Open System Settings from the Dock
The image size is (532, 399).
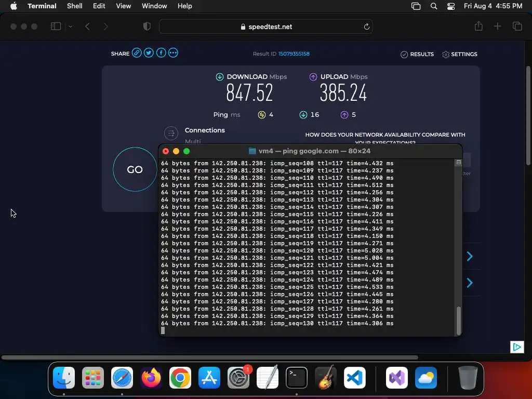pos(238,378)
